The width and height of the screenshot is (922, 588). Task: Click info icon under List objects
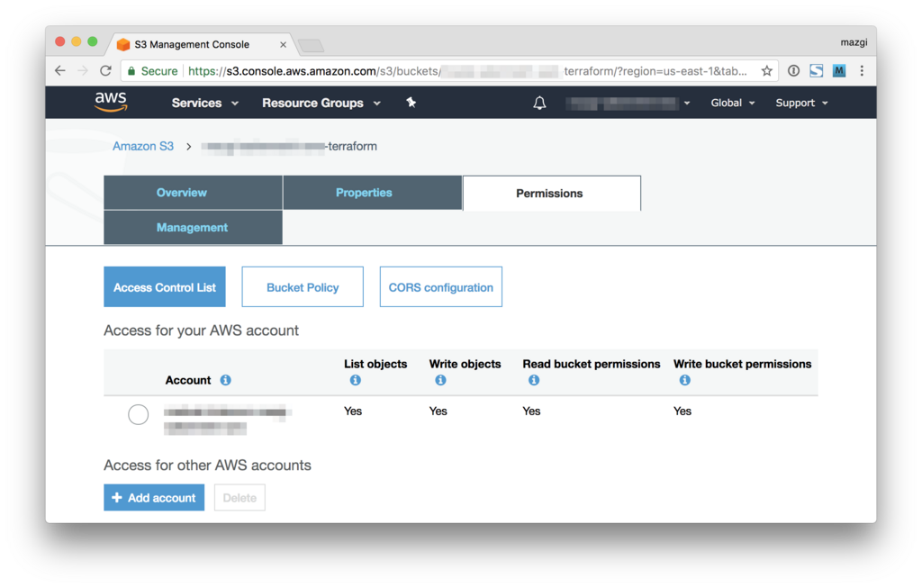coord(355,380)
